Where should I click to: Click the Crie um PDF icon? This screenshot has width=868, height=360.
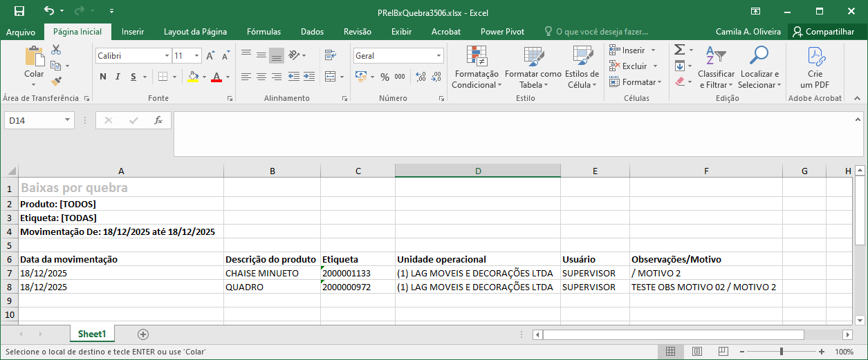pyautogui.click(x=815, y=68)
